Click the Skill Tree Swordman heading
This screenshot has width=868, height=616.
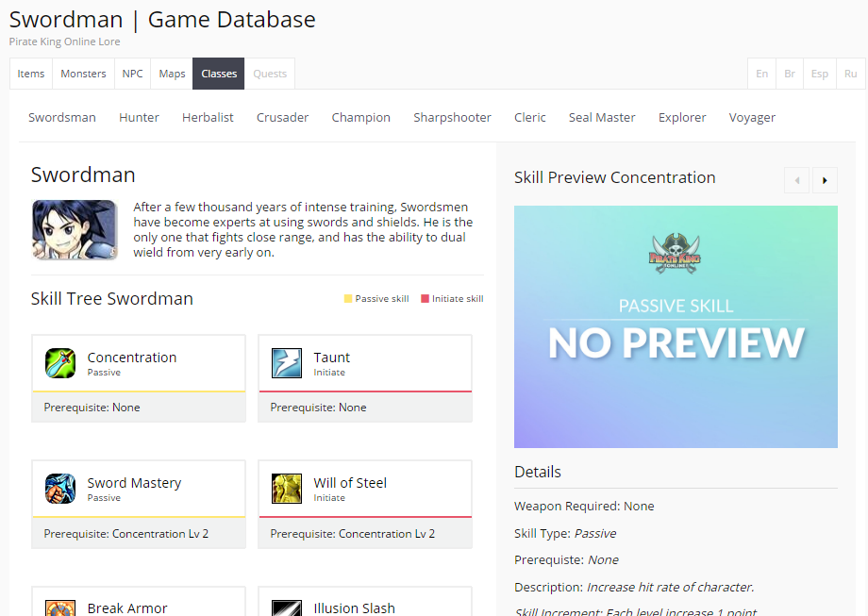pos(112,299)
